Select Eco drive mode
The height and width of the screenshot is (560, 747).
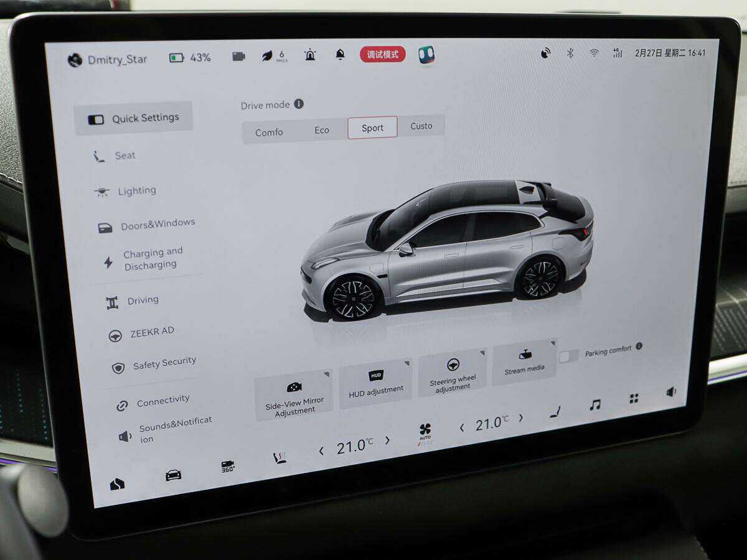pyautogui.click(x=322, y=130)
